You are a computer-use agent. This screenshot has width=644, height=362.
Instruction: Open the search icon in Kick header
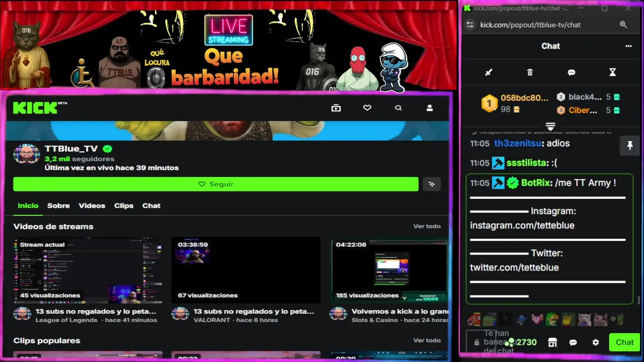398,108
